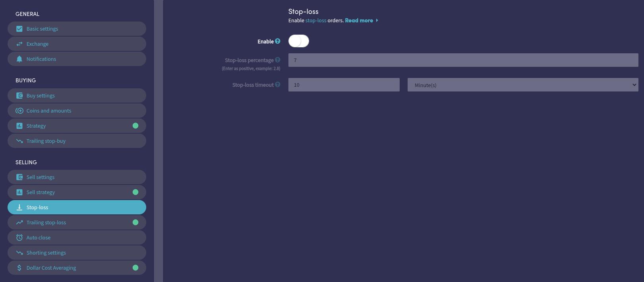Click the stop-loss hyperlink in description
The height and width of the screenshot is (282, 644).
pyautogui.click(x=315, y=20)
